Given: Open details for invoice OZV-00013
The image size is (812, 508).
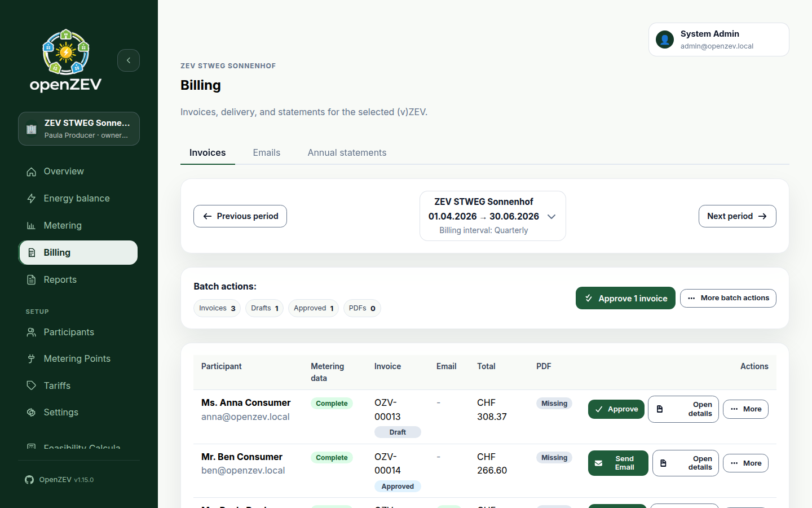Looking at the screenshot, I should (683, 409).
